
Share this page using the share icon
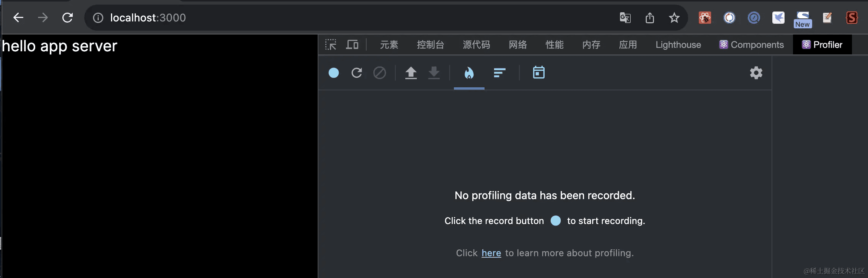(x=650, y=18)
